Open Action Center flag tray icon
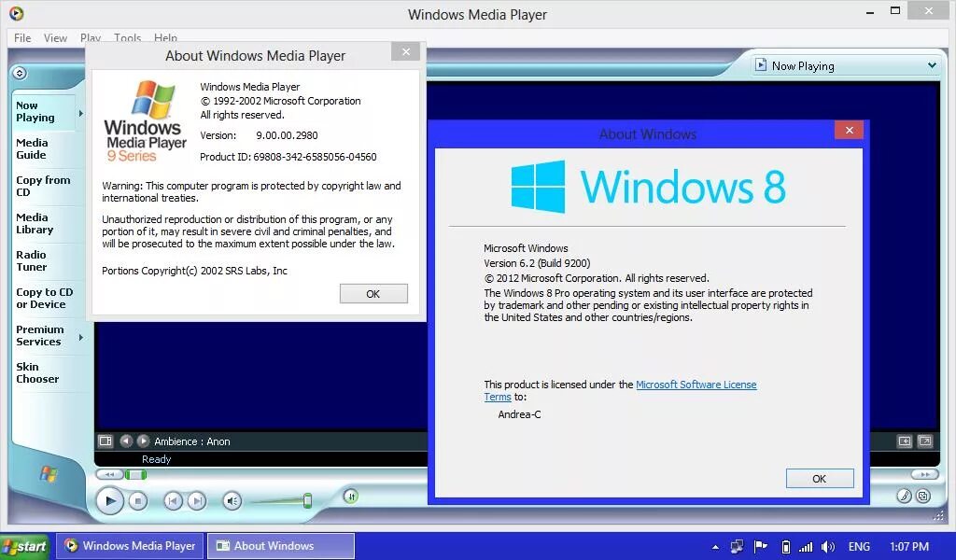 760,547
